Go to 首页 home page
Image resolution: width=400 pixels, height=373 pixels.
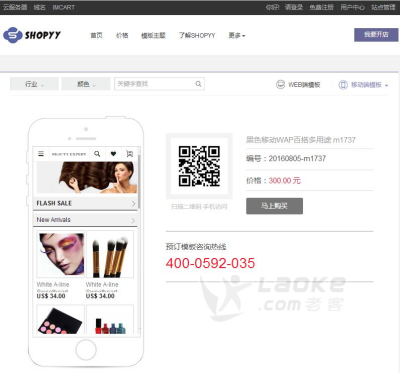click(96, 35)
